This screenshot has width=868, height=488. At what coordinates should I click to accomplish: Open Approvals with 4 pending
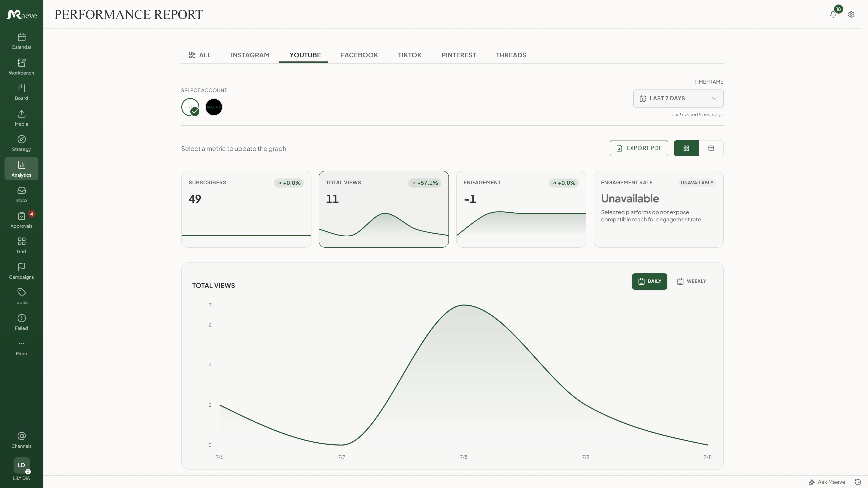click(21, 220)
